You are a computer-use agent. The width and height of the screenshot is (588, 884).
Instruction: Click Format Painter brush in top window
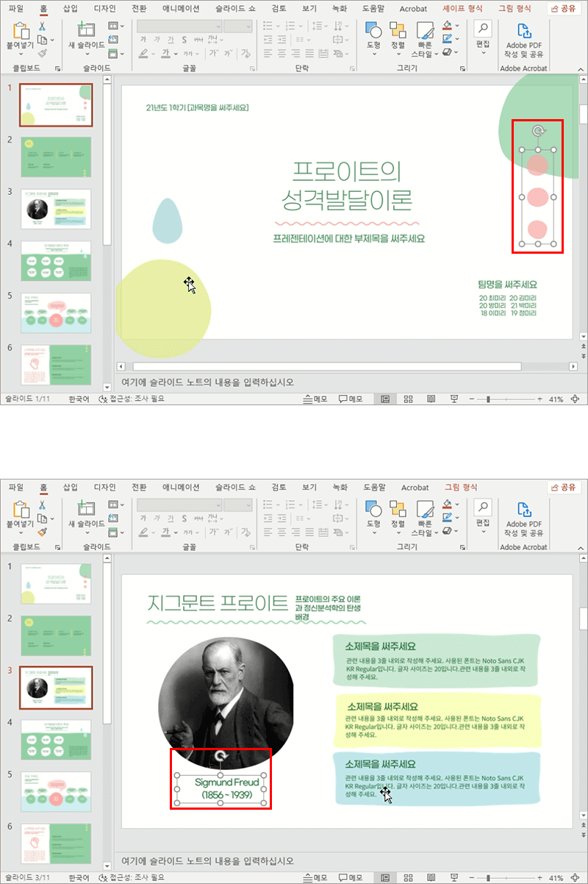[x=42, y=54]
